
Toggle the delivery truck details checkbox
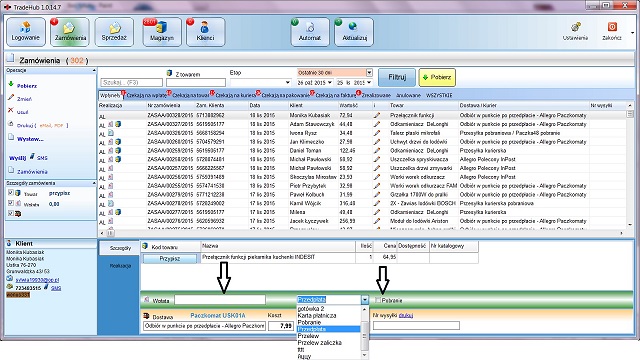coord(11,213)
